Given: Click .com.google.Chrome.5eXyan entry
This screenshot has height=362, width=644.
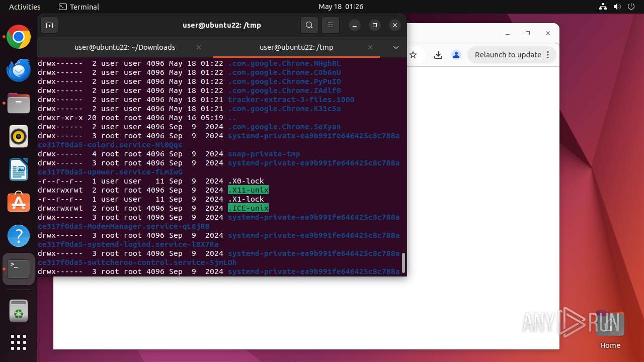Looking at the screenshot, I should click(x=284, y=127).
